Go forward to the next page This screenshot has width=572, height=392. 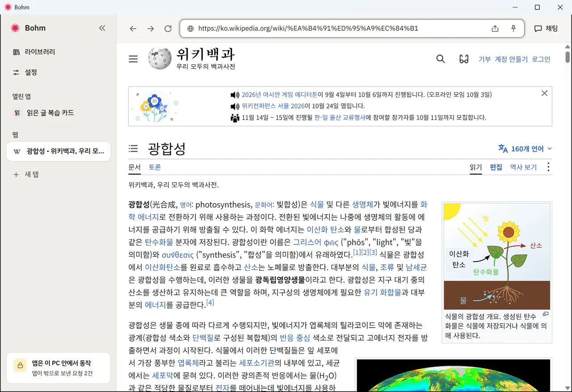click(151, 29)
